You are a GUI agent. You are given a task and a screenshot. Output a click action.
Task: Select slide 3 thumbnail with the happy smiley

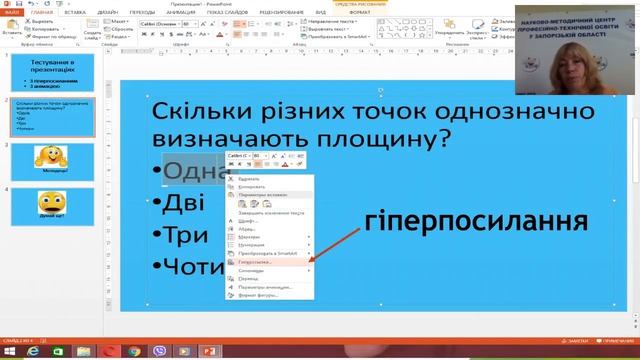pyautogui.click(x=52, y=162)
